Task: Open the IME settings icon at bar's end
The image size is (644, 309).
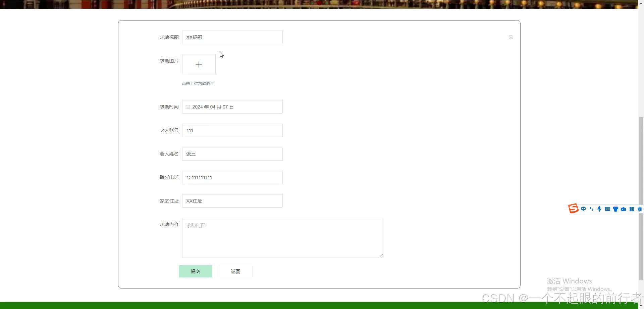Action: point(640,209)
